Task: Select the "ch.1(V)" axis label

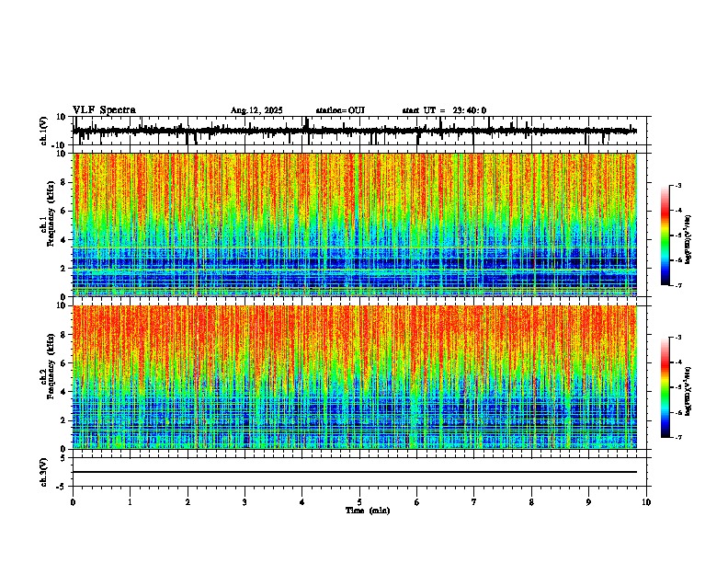Action: coord(45,131)
